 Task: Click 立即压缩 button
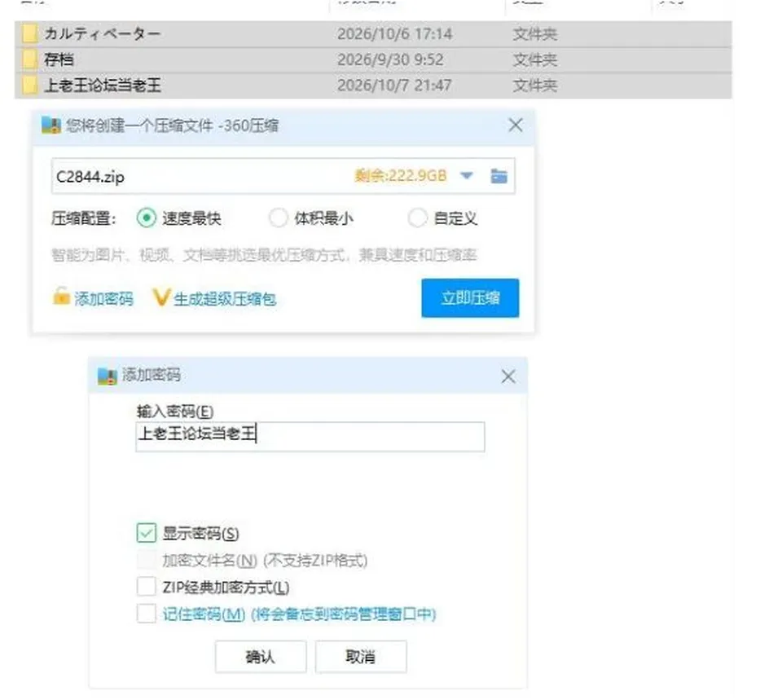(x=470, y=298)
